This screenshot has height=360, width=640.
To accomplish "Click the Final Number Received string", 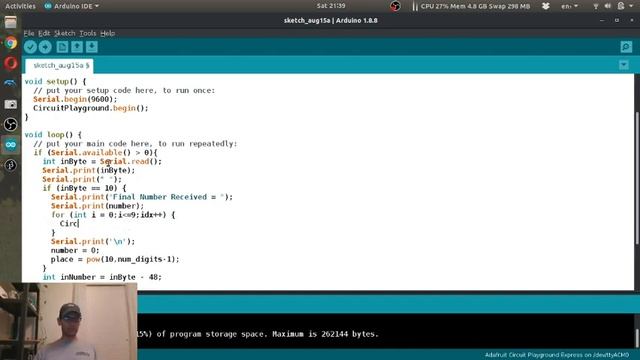I will 168,197.
